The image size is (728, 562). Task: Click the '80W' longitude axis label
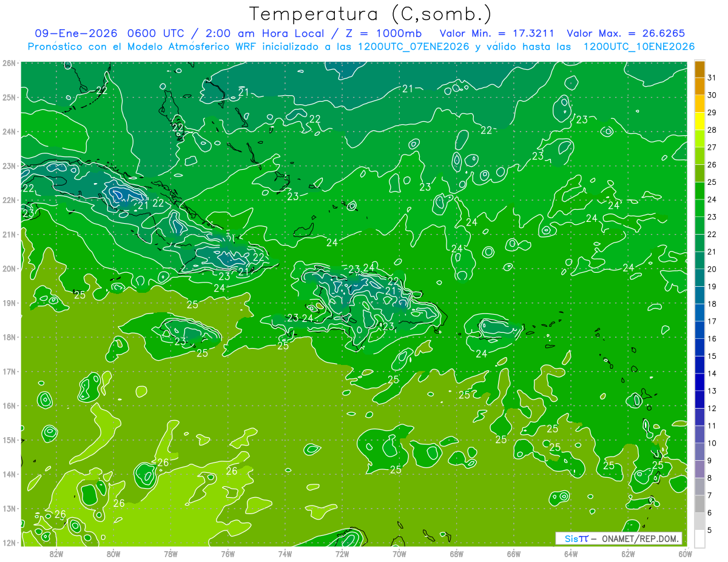[113, 554]
